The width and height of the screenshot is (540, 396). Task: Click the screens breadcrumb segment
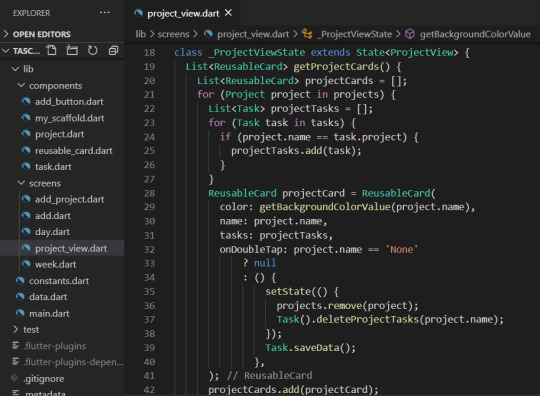point(173,34)
